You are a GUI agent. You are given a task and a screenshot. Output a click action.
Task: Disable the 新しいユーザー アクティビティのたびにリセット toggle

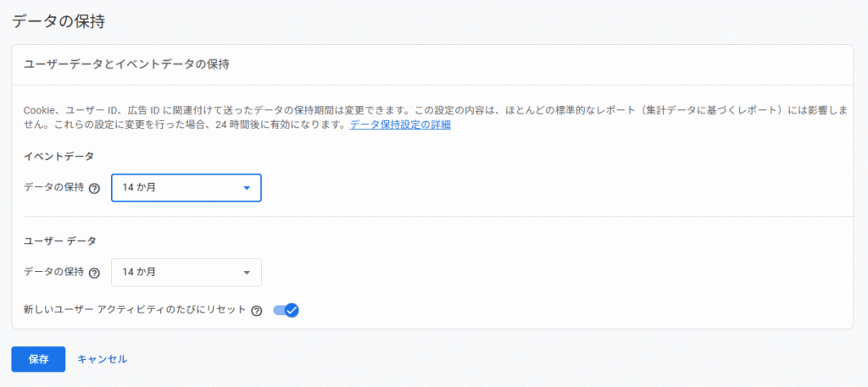point(286,311)
